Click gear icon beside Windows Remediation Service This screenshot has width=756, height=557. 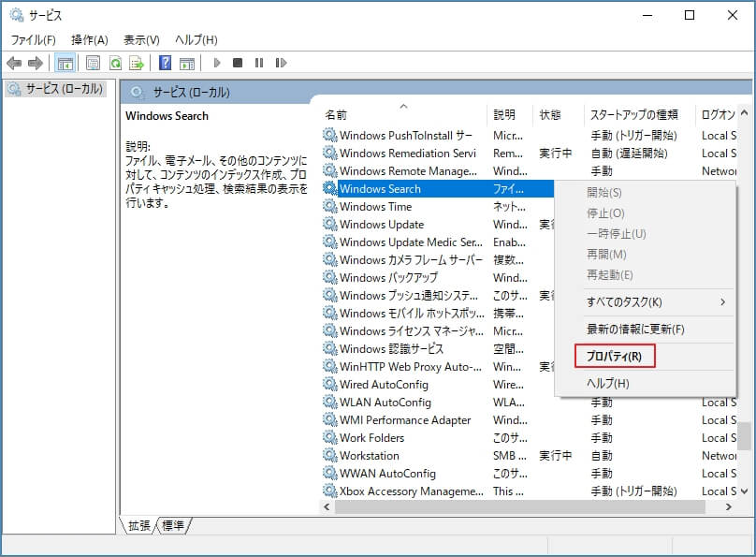pos(329,154)
